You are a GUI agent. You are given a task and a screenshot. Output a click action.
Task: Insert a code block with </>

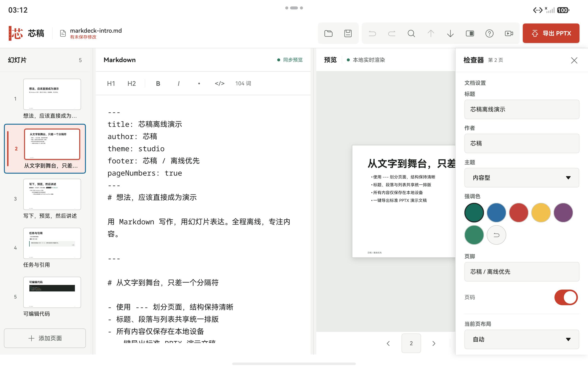[219, 83]
